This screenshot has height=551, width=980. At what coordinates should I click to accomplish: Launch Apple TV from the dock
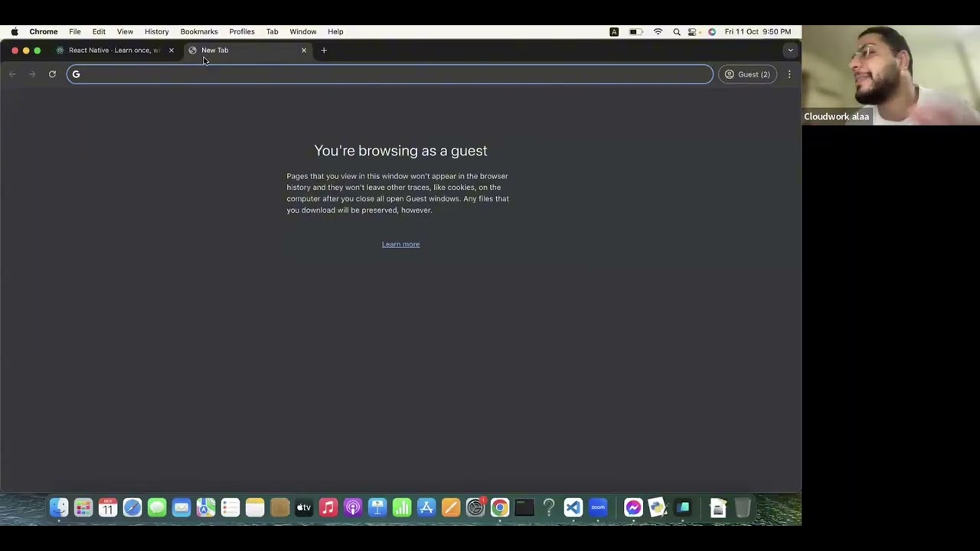pyautogui.click(x=304, y=507)
